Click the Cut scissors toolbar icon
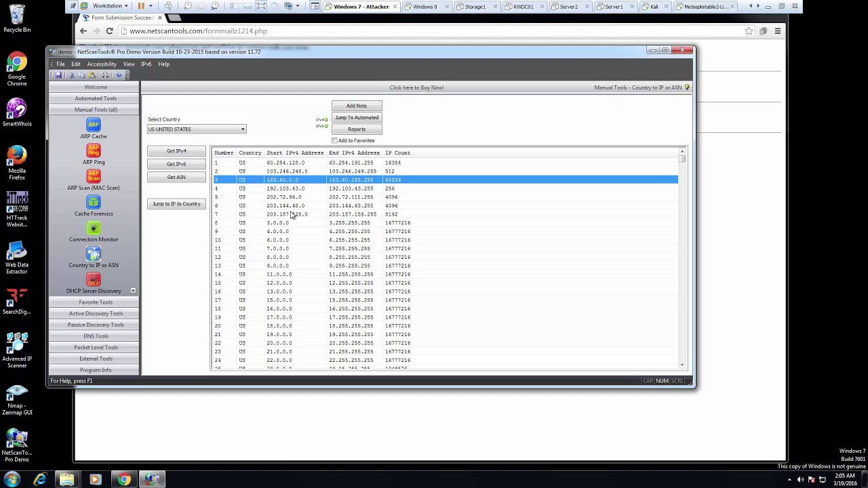 72,75
